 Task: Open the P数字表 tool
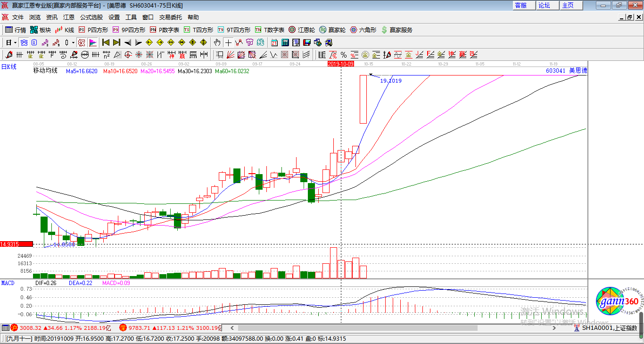(x=165, y=30)
